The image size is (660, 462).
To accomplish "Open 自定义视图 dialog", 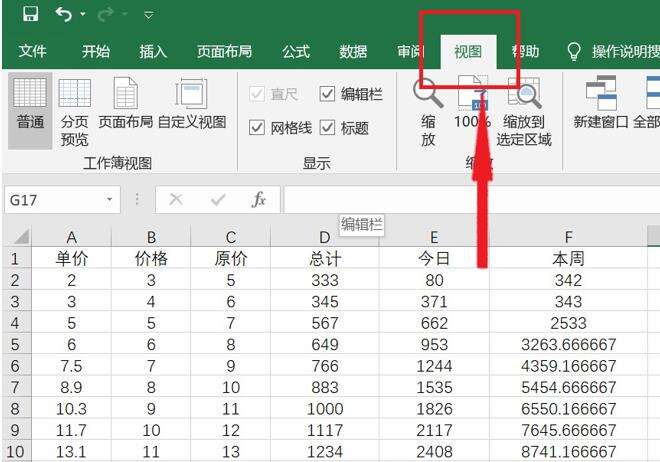I will click(x=192, y=103).
